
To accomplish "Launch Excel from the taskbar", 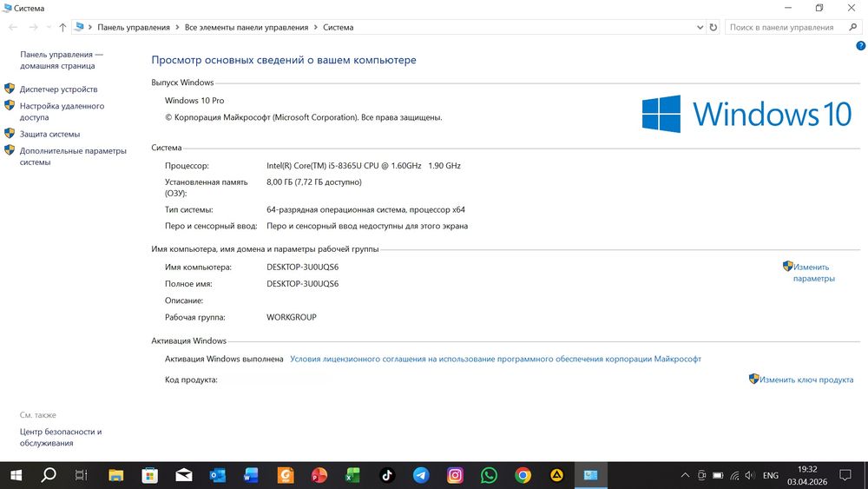I will (x=352, y=475).
